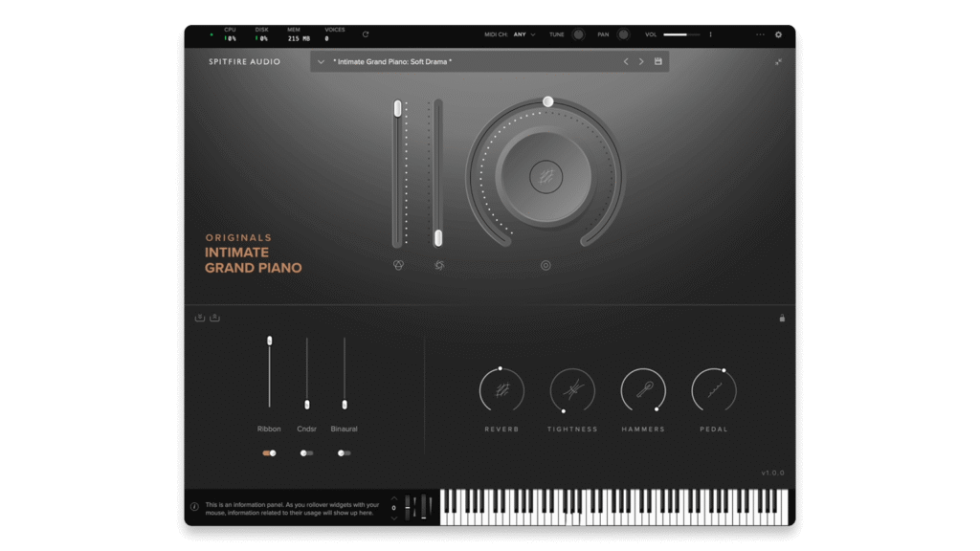Image resolution: width=980 pixels, height=551 pixels.
Task: Click the SPITFIRE AUDIO logo text
Action: pyautogui.click(x=244, y=62)
